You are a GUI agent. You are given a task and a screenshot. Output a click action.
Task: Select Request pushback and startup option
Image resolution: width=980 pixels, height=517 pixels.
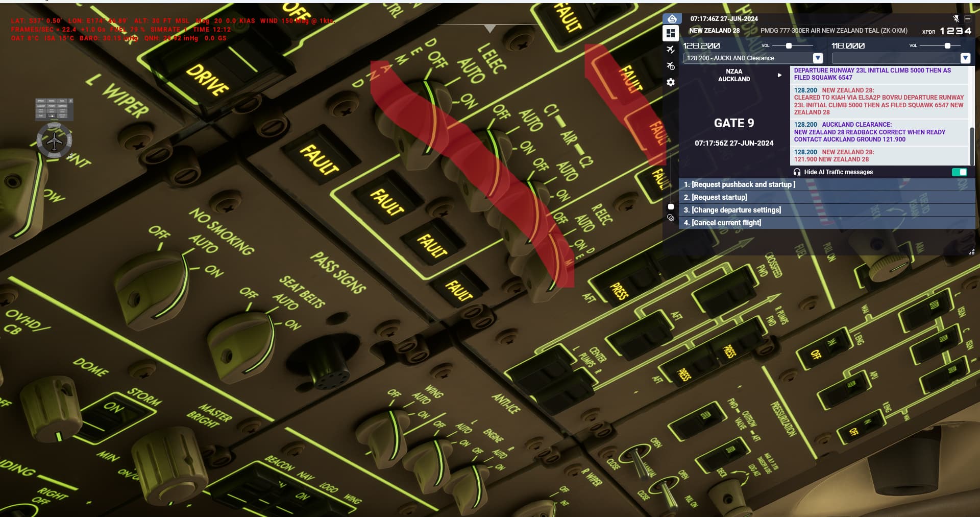click(826, 184)
